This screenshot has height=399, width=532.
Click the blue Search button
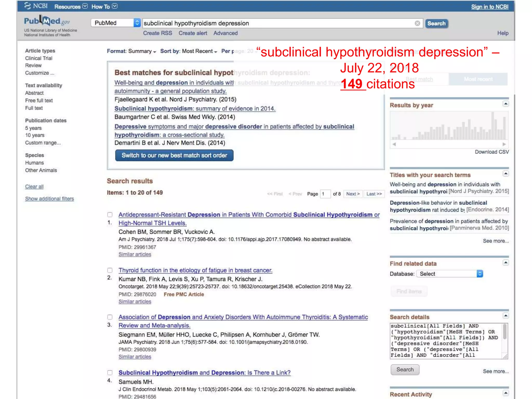click(436, 23)
